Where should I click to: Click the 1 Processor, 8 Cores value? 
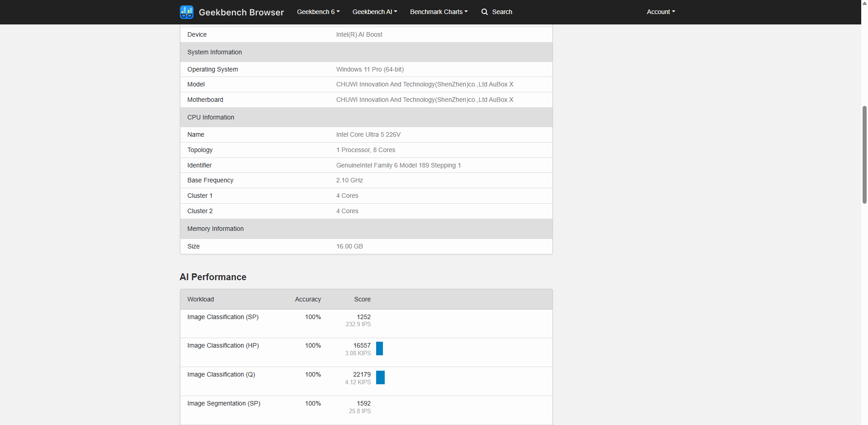(x=365, y=150)
